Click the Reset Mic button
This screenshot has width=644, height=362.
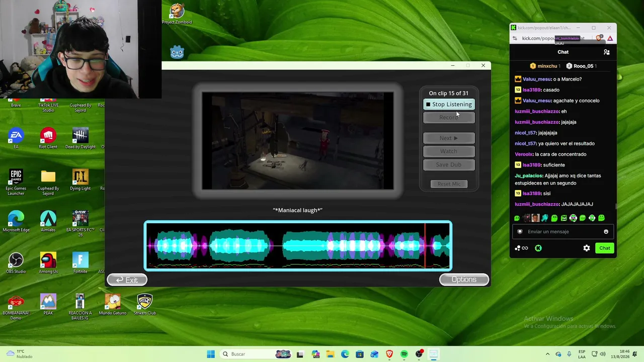point(449,184)
